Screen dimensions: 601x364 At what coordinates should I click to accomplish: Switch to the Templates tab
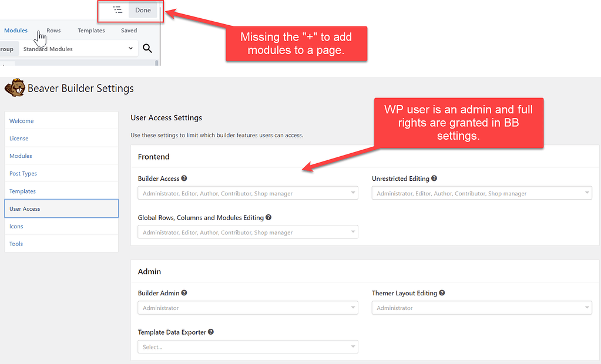coord(91,31)
